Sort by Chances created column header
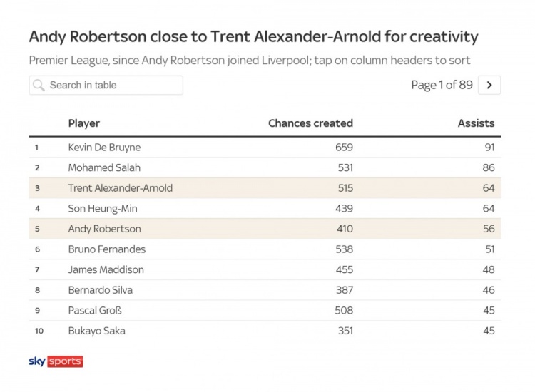Viewport: 535px width, 392px height. [x=310, y=123]
